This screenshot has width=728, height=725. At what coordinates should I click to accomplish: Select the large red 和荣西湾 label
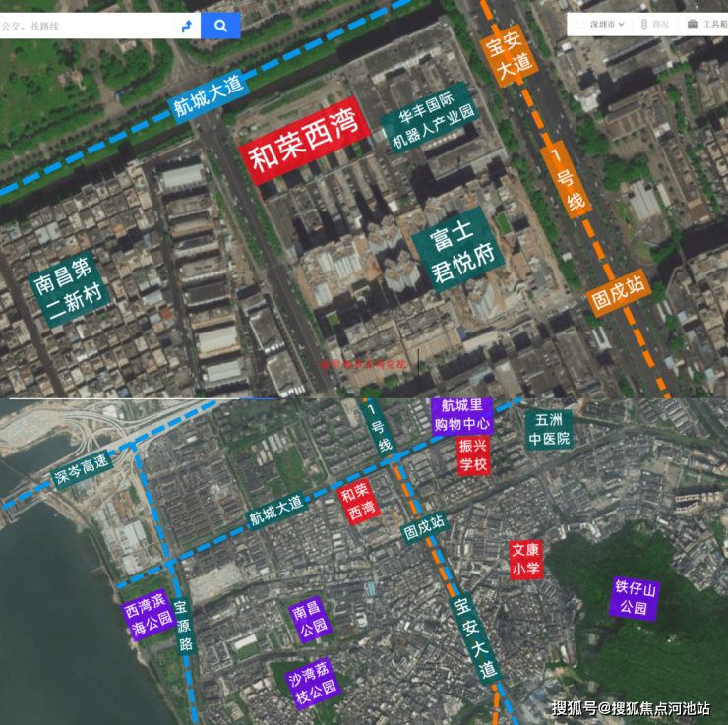(305, 141)
